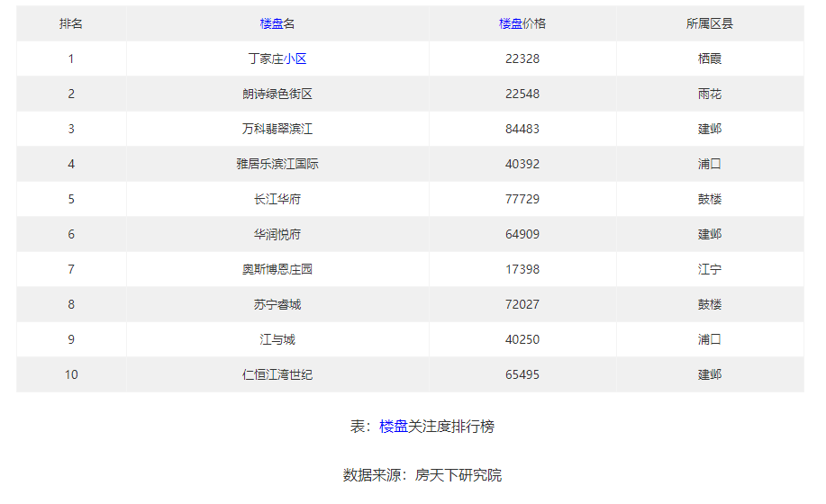Click the 朗诗绿色街区 cell
Viewport: 826px width, 504px height.
tap(277, 94)
